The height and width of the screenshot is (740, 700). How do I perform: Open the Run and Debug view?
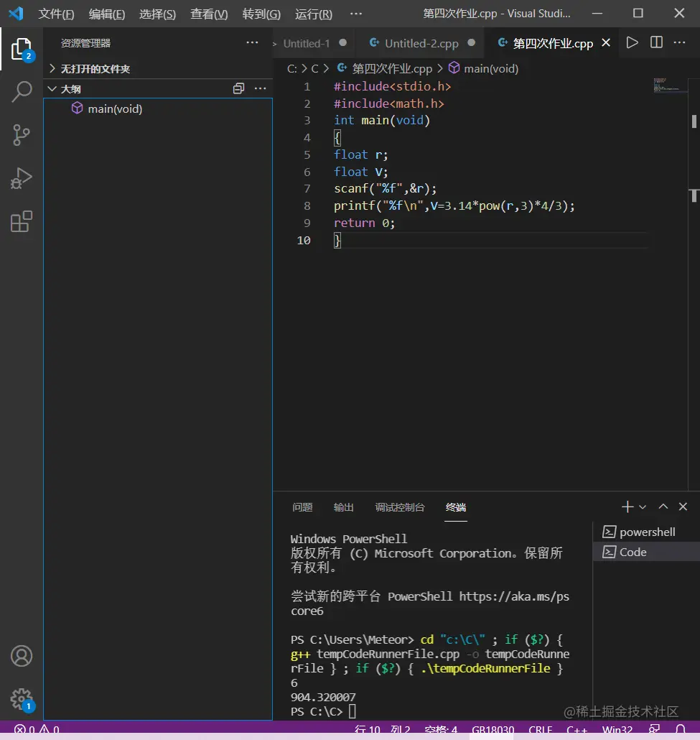tap(22, 178)
